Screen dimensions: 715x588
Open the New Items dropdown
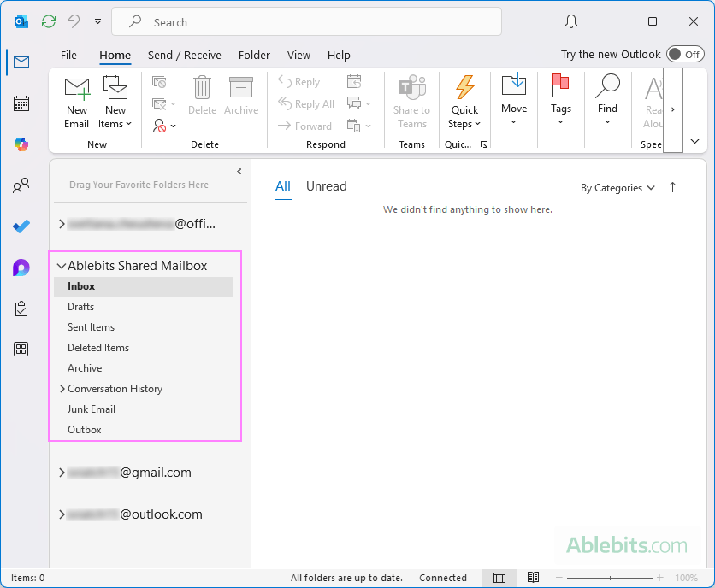click(x=115, y=103)
